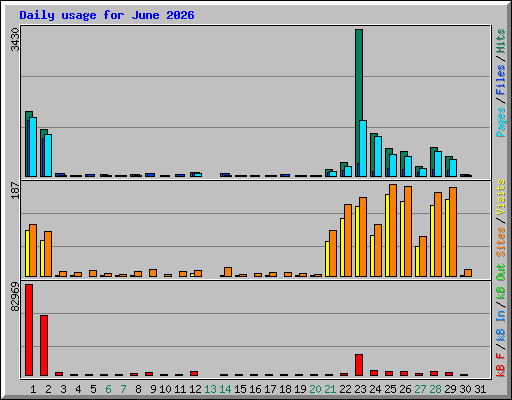Click the orange sites bar for day 14
This screenshot has width=512, height=400.
[228, 272]
